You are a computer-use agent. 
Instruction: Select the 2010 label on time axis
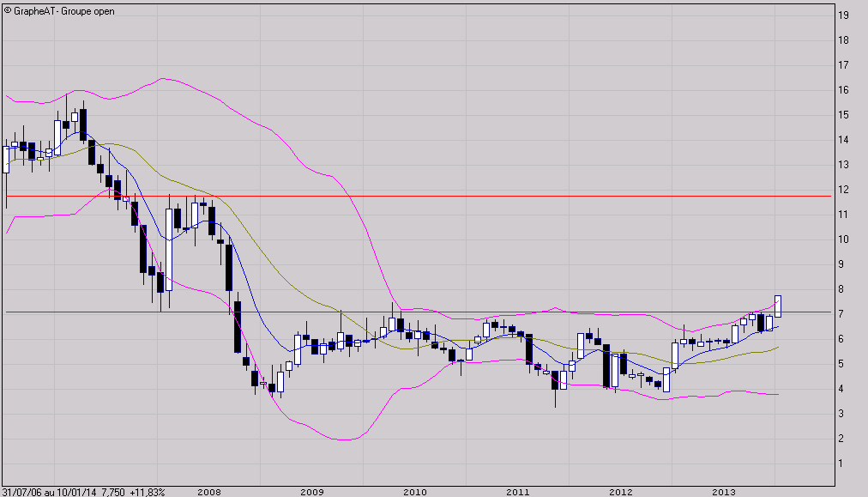coord(414,492)
